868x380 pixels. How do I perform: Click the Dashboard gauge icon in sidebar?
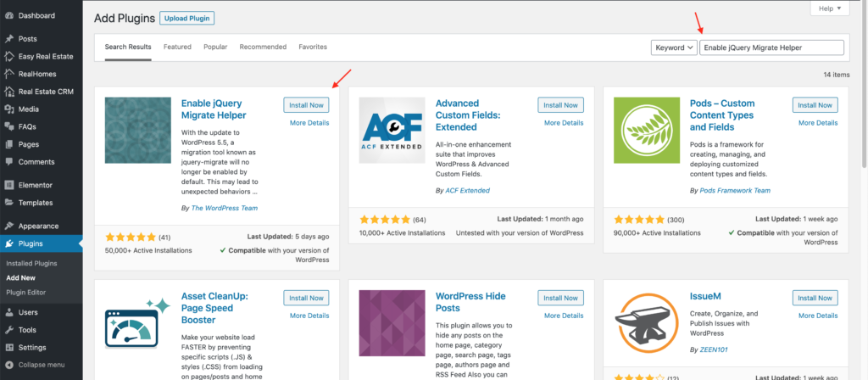pyautogui.click(x=8, y=15)
